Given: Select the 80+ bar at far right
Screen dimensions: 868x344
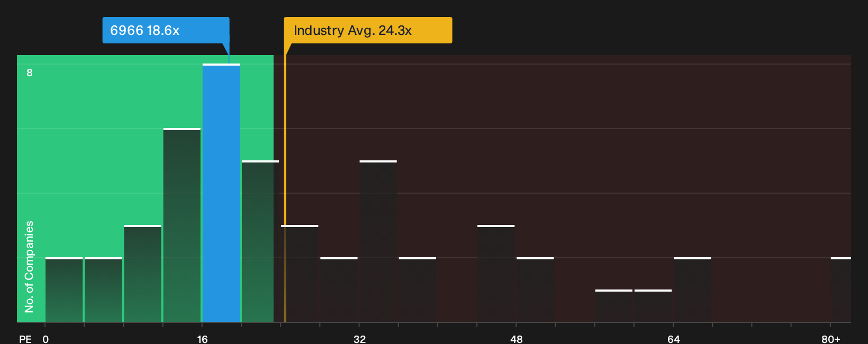Looking at the screenshot, I should coord(841,290).
